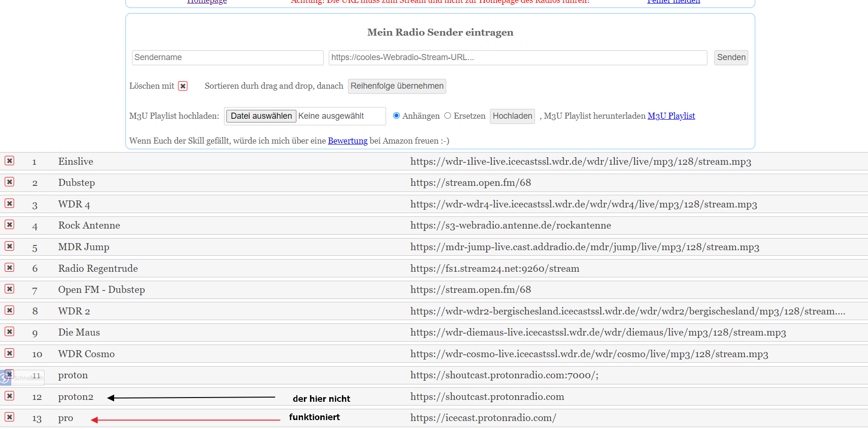Click the WDR 2 station name

[74, 311]
